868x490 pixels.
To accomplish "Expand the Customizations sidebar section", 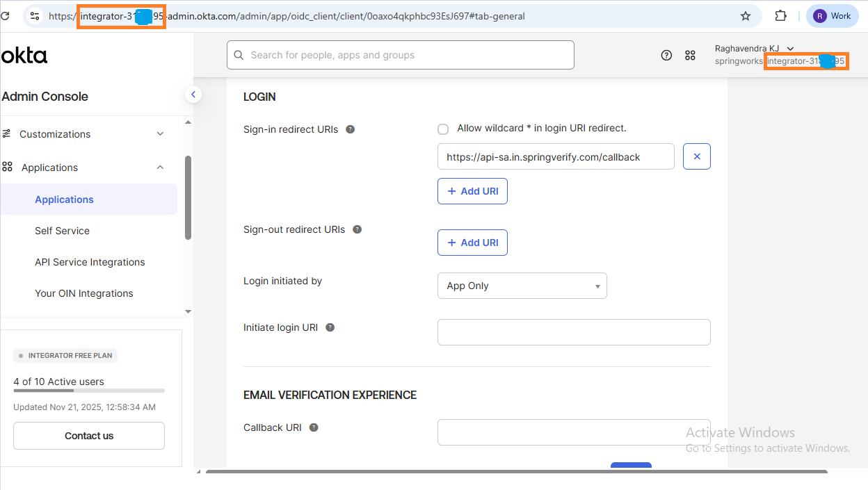I will 160,134.
